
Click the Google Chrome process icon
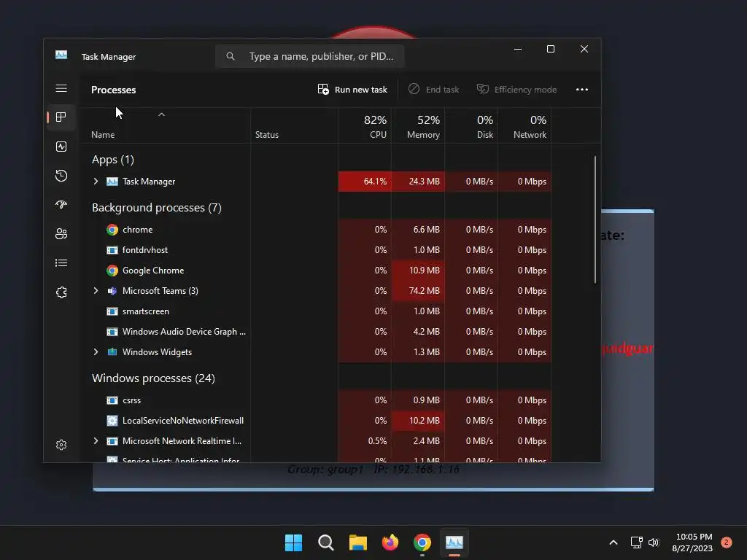point(112,271)
